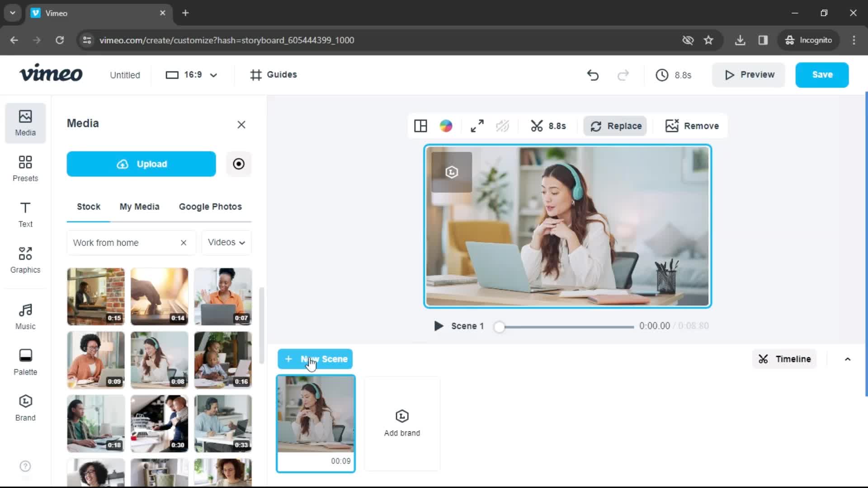Screen dimensions: 868x488
Task: Toggle Guides grid overlay
Action: [x=274, y=75]
